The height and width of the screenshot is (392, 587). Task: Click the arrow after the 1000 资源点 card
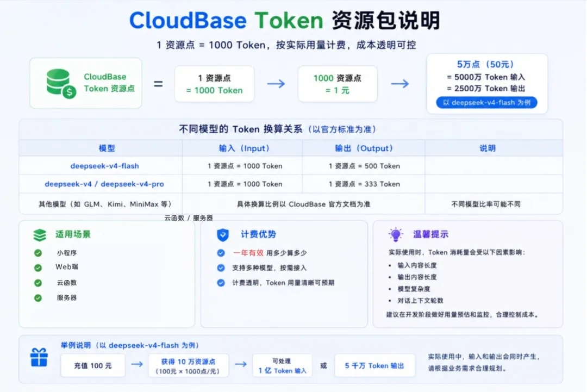(x=400, y=84)
